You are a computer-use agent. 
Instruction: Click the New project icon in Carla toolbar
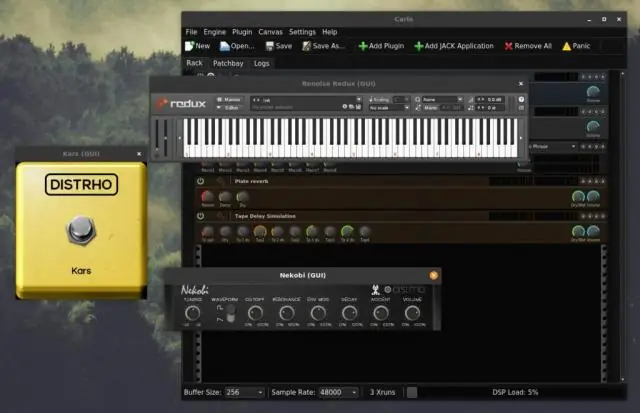tap(197, 46)
